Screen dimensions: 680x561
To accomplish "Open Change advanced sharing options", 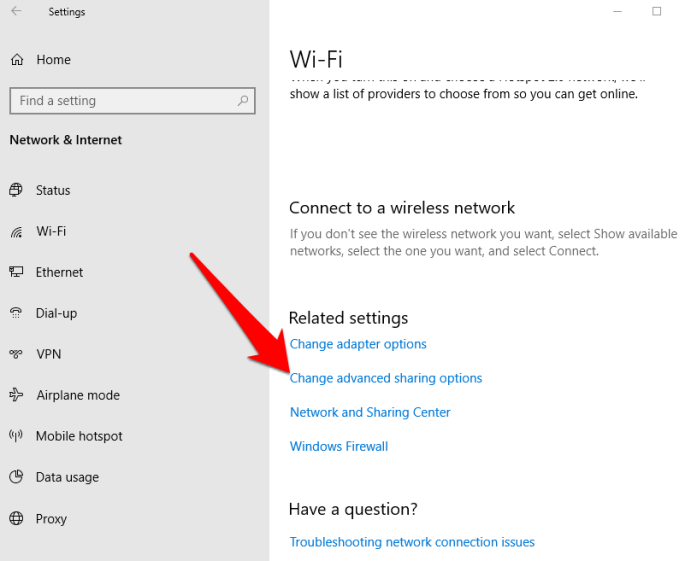I will (386, 378).
